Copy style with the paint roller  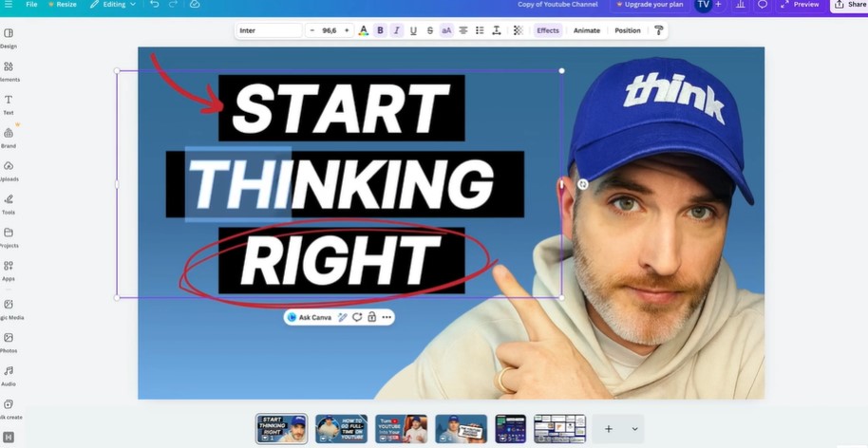pos(658,30)
